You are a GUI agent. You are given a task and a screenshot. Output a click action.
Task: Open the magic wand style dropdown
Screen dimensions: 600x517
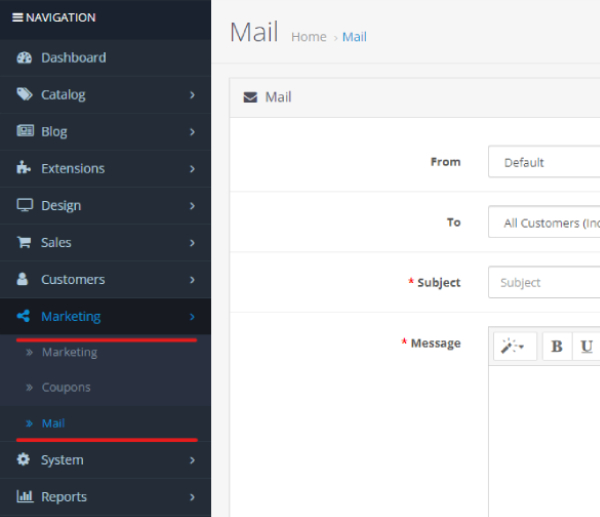[x=515, y=346]
